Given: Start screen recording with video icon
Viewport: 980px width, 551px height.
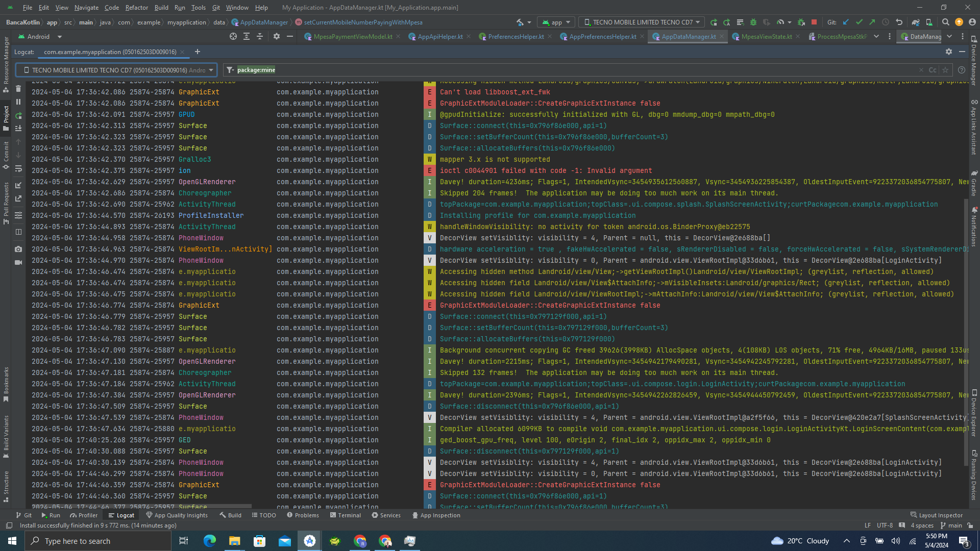Looking at the screenshot, I should click(18, 262).
